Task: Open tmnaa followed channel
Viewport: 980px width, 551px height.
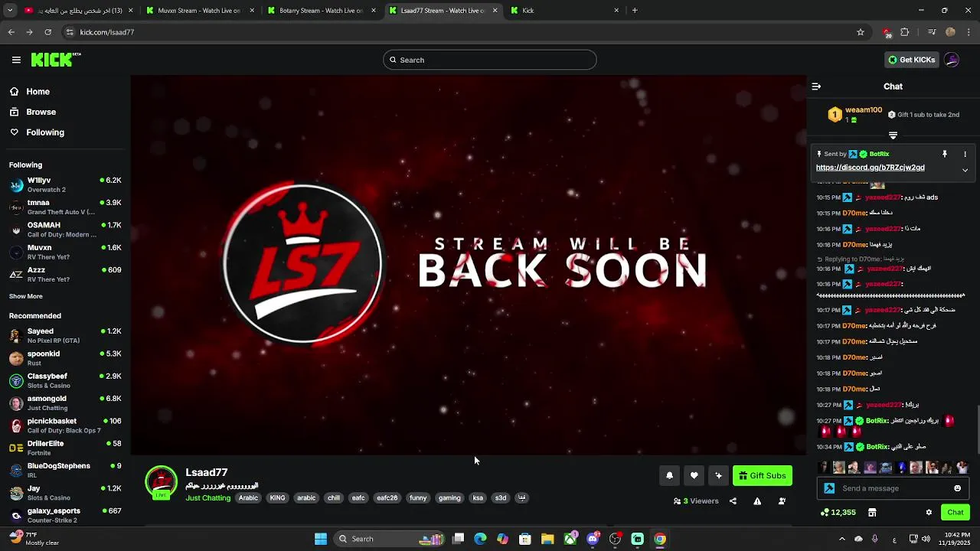Action: pyautogui.click(x=65, y=207)
